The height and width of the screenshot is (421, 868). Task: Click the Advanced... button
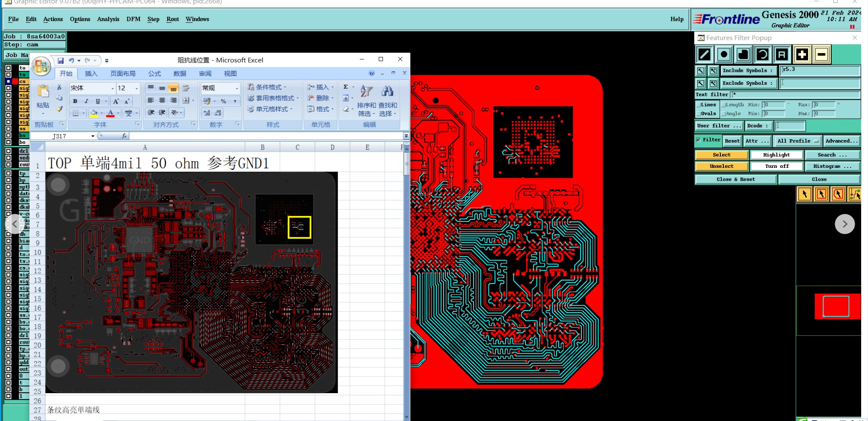pos(841,141)
